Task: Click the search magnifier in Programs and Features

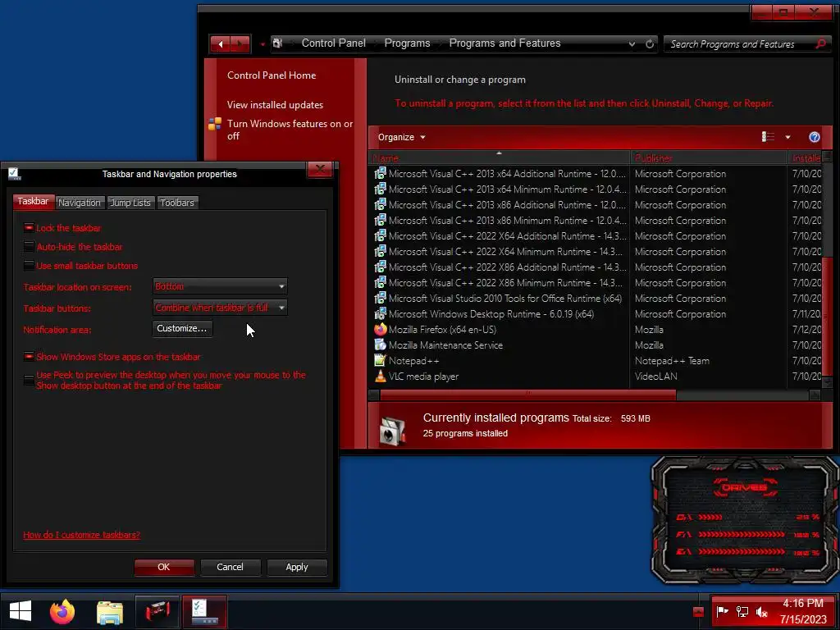Action: (x=820, y=44)
